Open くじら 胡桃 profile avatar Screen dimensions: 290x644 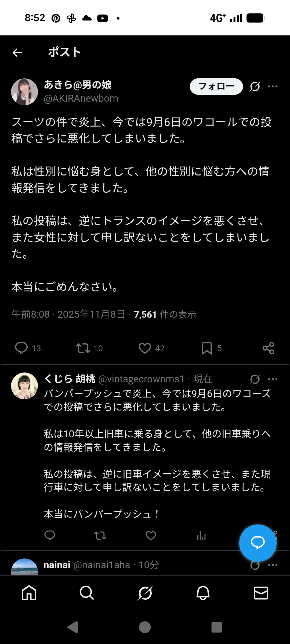(x=24, y=386)
